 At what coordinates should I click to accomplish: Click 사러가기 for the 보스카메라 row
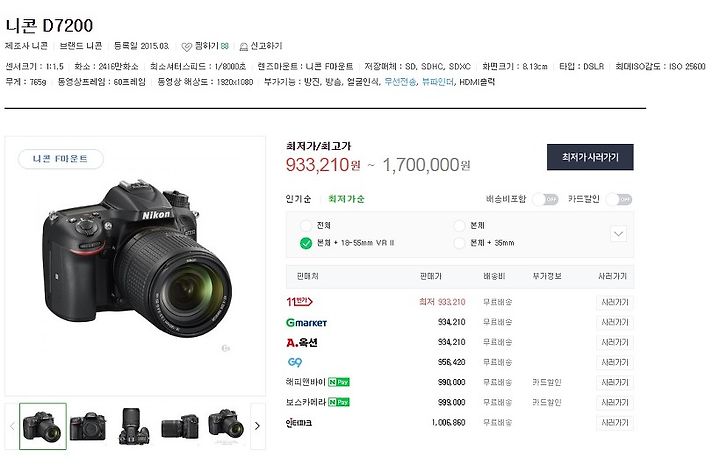click(x=615, y=403)
